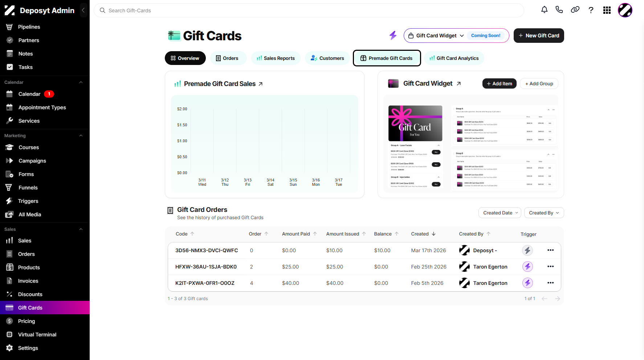Image resolution: width=644 pixels, height=360 pixels.
Task: Go to previous page of gift cards
Action: (x=545, y=299)
